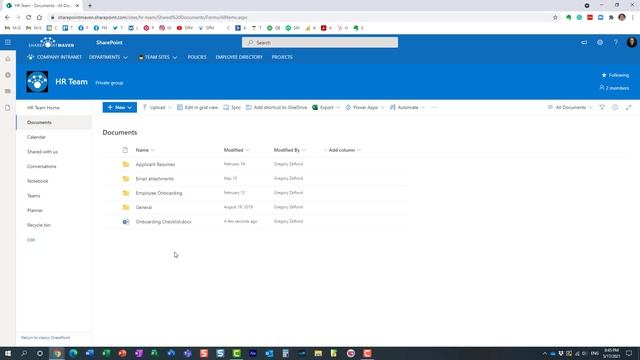Screen dimensions: 640x360
Task: Open Recycle bin in left navigation
Action: pos(39,225)
